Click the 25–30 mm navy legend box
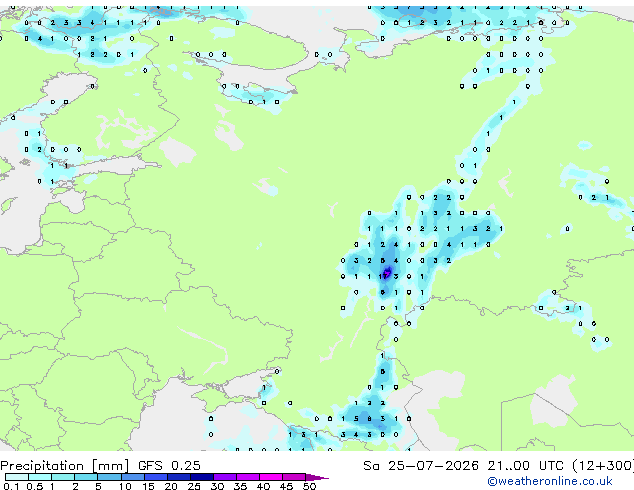This screenshot has width=634, height=490. coord(201,477)
